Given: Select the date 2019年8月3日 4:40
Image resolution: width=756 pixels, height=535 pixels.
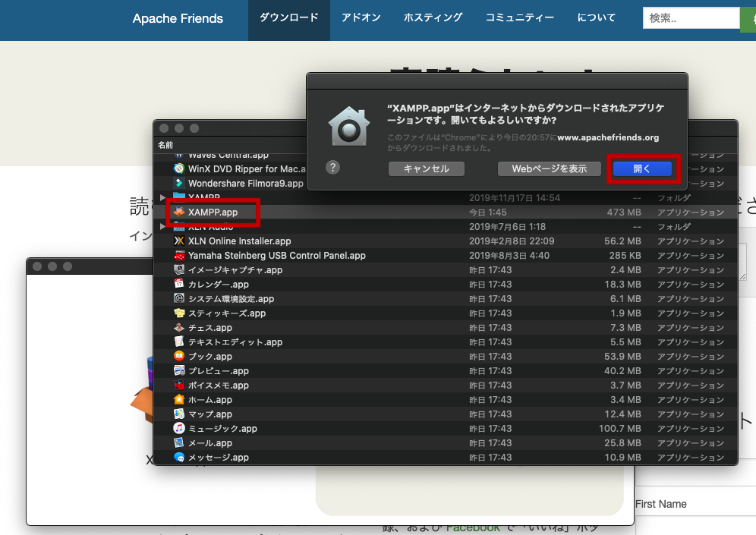Looking at the screenshot, I should tap(509, 256).
